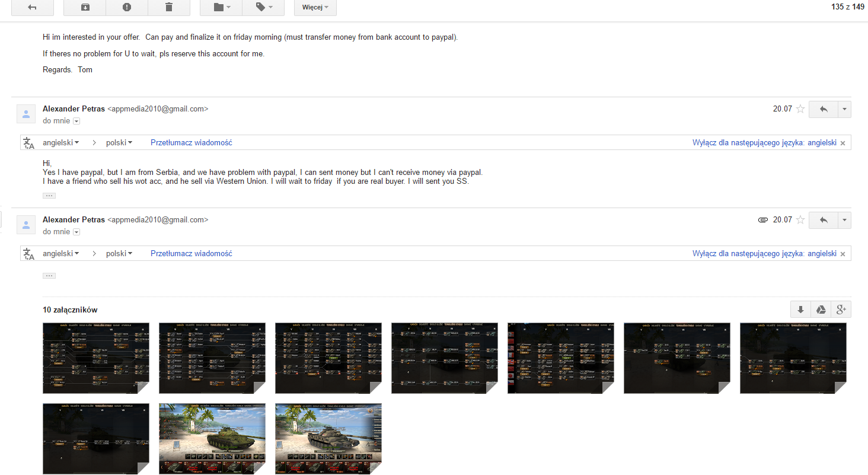
Task: Expand 'do mnie' details in first message
Action: [x=76, y=121]
